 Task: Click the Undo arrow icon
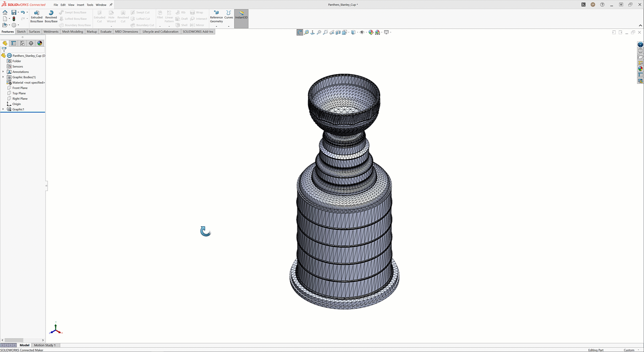pyautogui.click(x=23, y=12)
